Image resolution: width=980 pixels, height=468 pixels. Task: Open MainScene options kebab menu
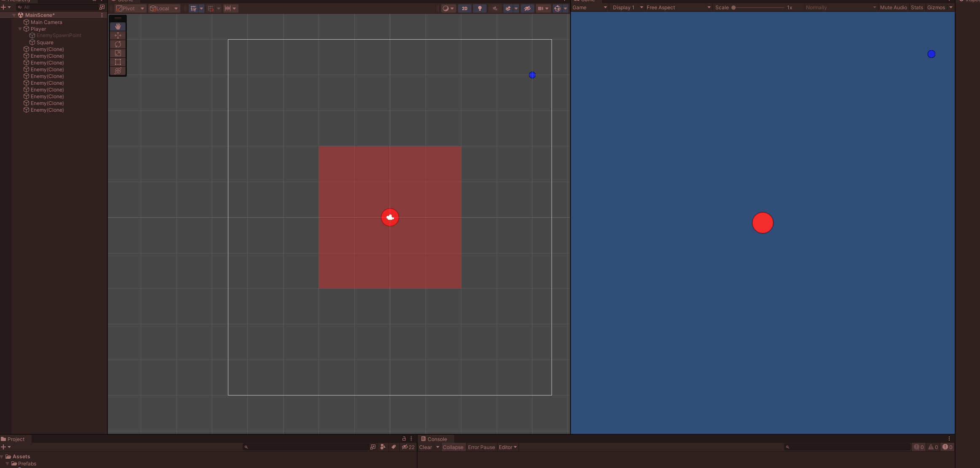[102, 15]
